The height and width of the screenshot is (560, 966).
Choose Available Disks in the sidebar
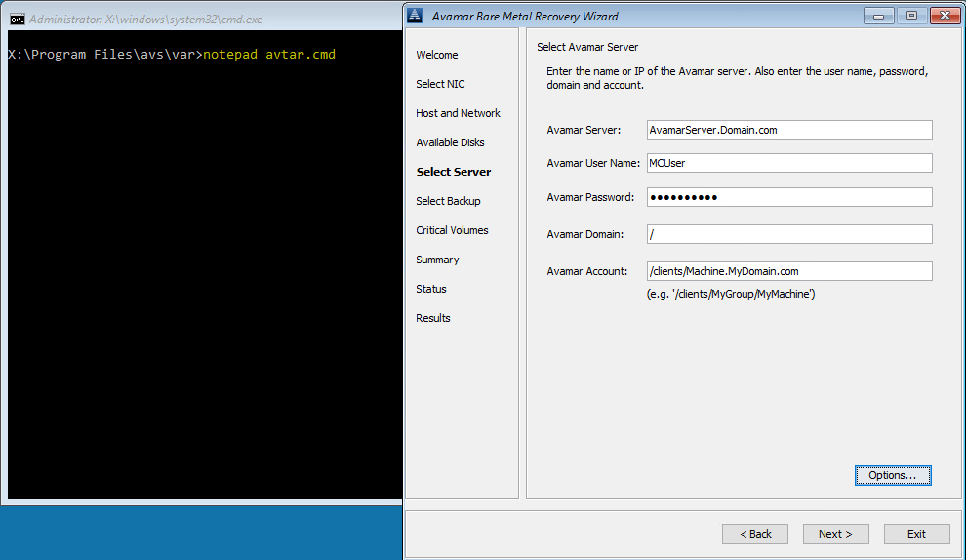(x=450, y=142)
